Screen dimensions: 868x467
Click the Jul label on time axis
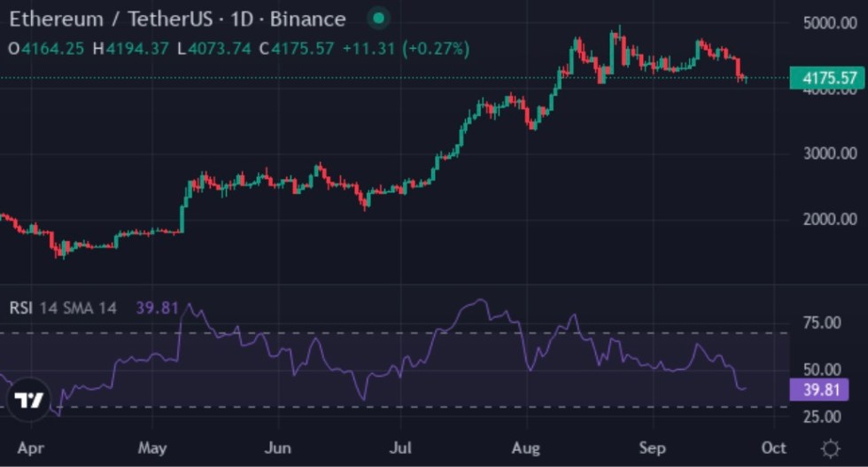pyautogui.click(x=400, y=448)
